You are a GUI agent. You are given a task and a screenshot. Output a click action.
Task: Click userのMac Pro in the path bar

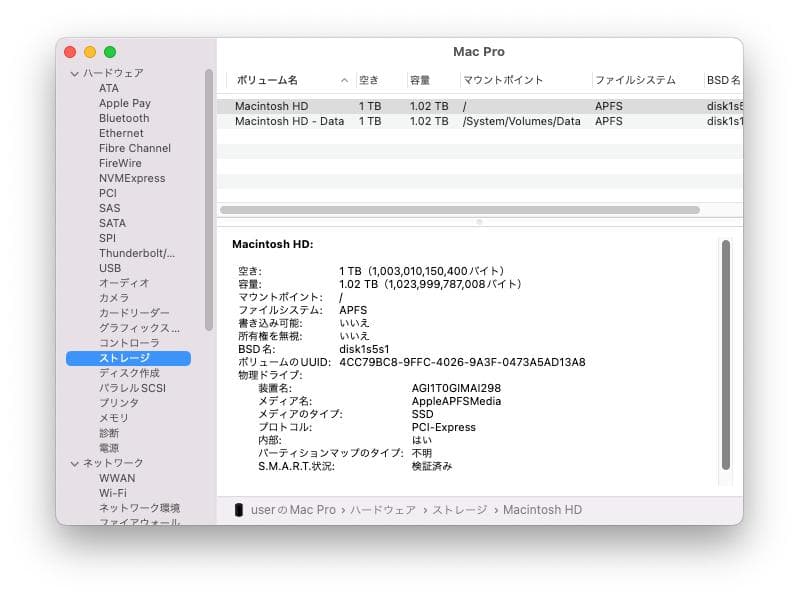coord(294,510)
